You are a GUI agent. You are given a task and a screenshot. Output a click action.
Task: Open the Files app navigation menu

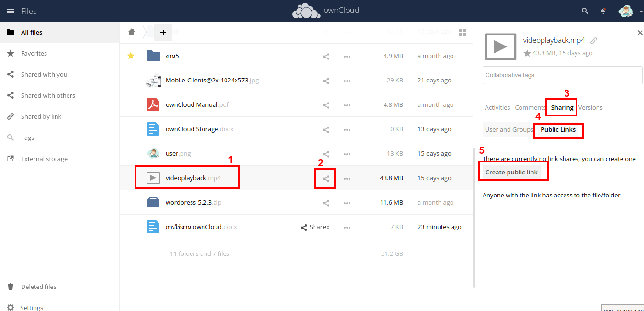[11, 11]
